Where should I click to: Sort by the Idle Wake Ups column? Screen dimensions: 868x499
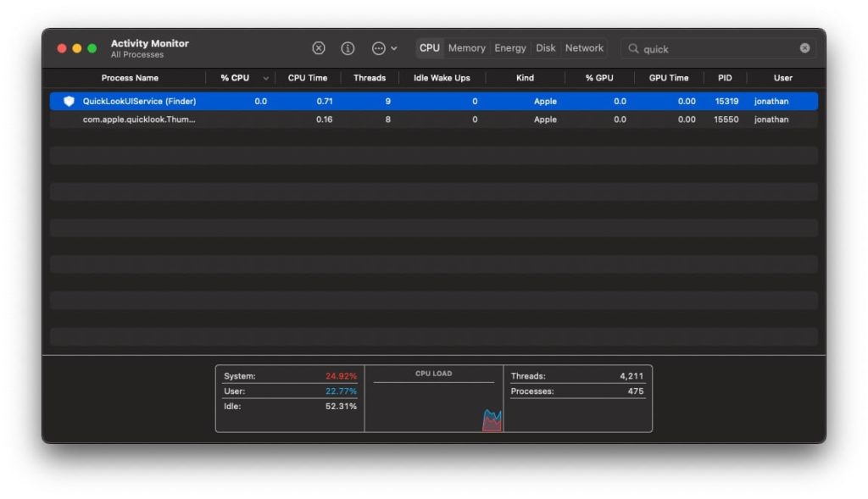tap(442, 78)
